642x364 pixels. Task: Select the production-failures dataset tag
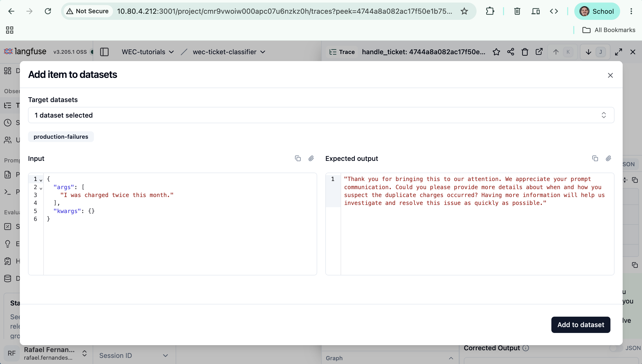[61, 137]
